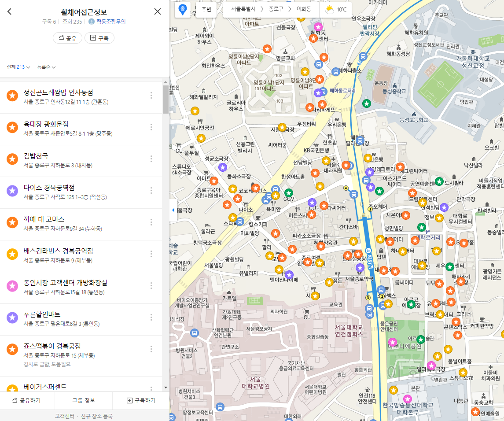
Task: Open the 김밥천국 list entry
Action: [x=81, y=161]
